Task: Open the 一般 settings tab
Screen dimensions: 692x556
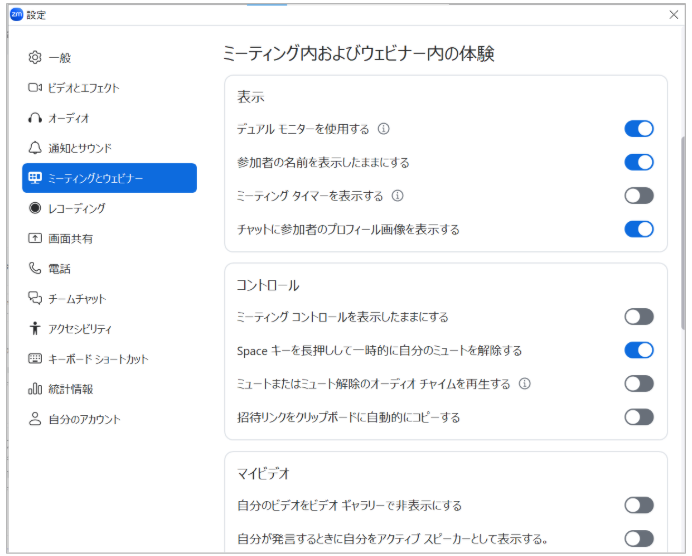Action: coord(109,57)
